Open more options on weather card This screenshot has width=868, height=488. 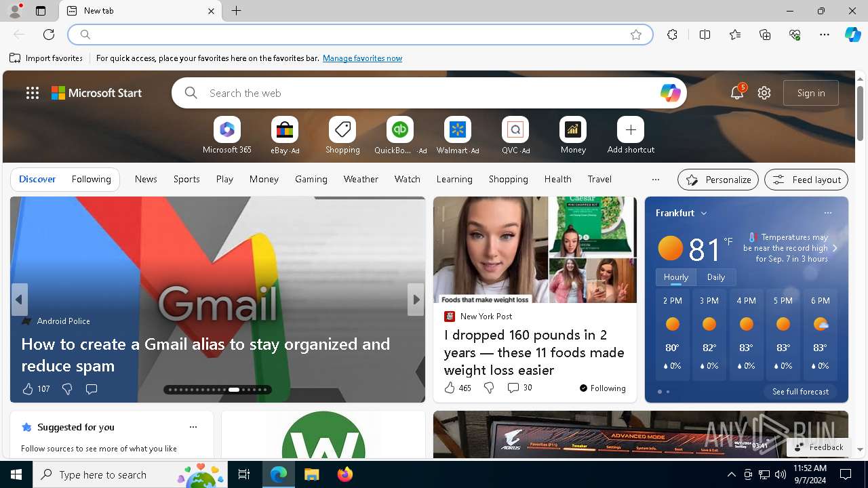(x=828, y=213)
